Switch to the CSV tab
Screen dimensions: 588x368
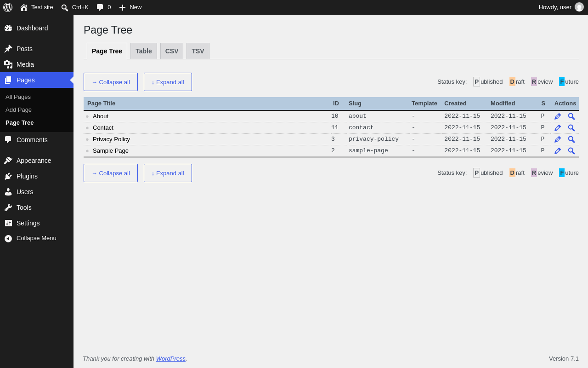(x=172, y=51)
